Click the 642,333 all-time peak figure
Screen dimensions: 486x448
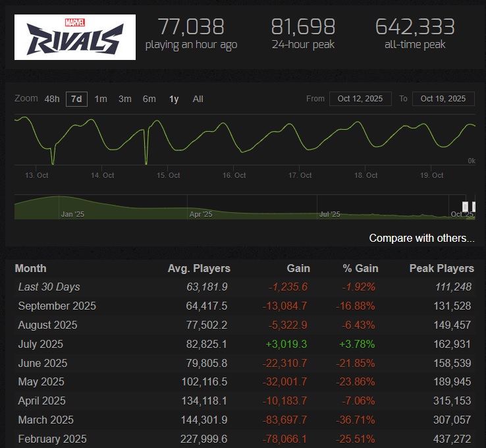coord(415,26)
